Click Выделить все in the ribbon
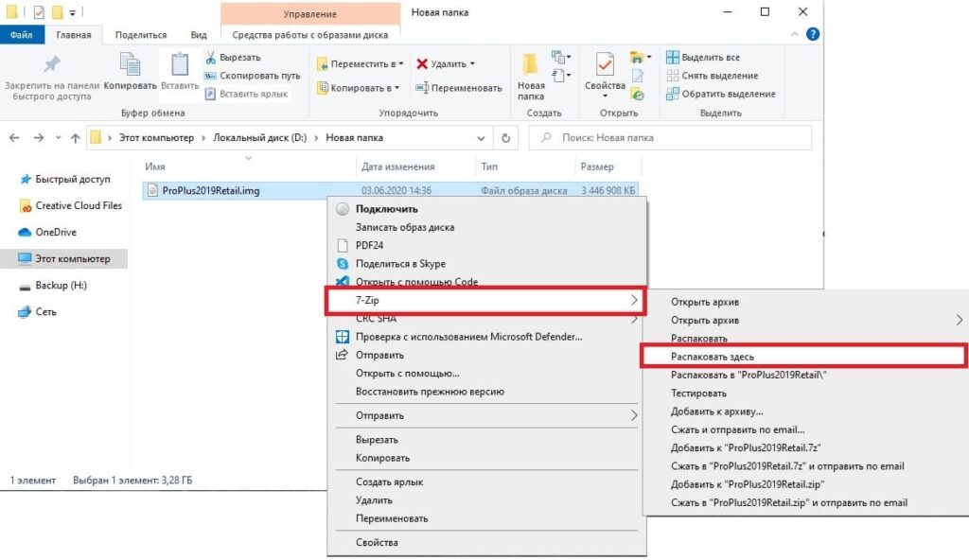 [703, 58]
